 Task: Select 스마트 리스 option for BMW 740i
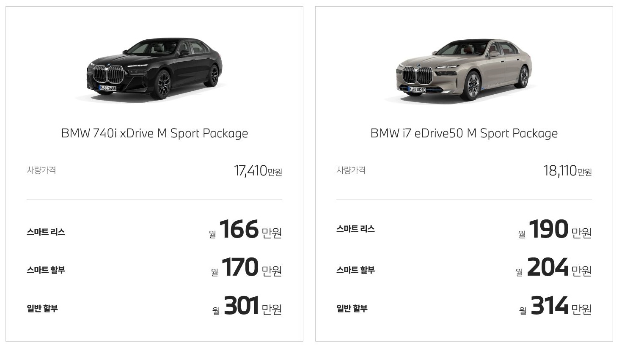click(x=46, y=232)
